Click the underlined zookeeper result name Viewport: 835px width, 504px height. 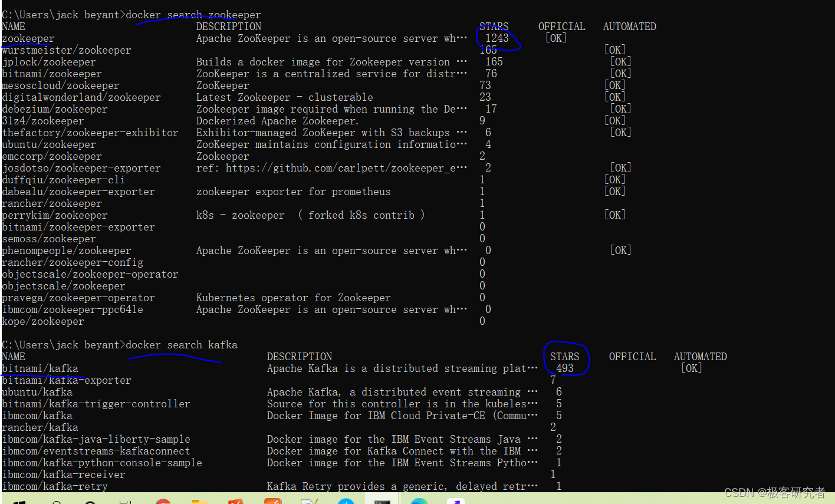click(27, 38)
